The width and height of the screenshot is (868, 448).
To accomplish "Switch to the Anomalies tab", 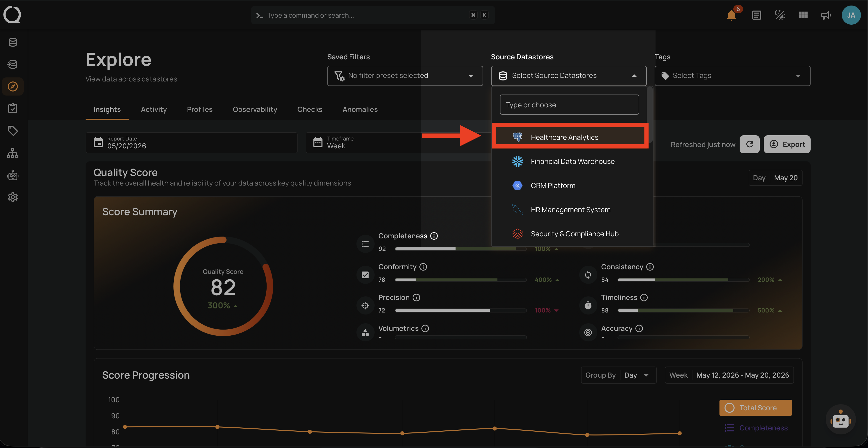I will point(360,109).
